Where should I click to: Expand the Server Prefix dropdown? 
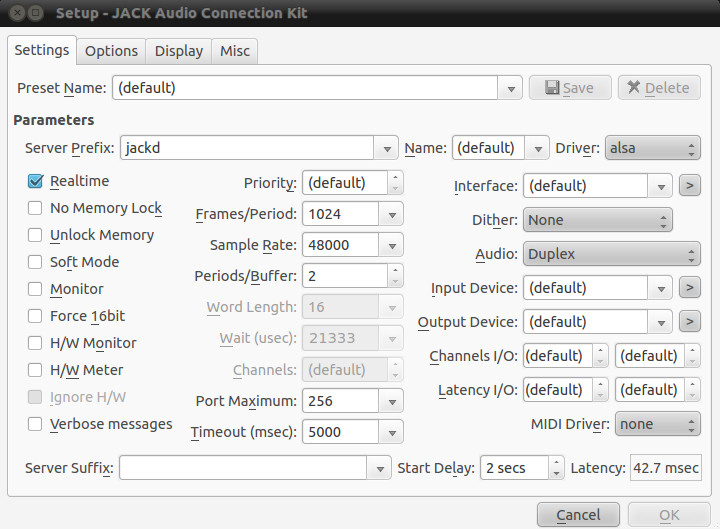[x=387, y=148]
